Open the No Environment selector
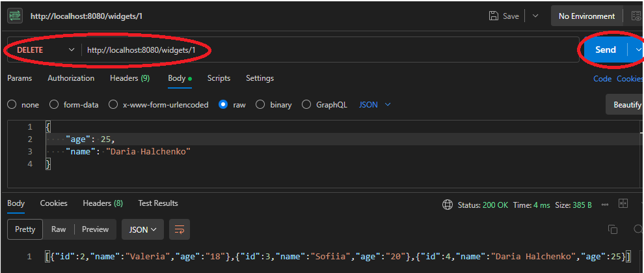This screenshot has width=644, height=273. point(586,16)
